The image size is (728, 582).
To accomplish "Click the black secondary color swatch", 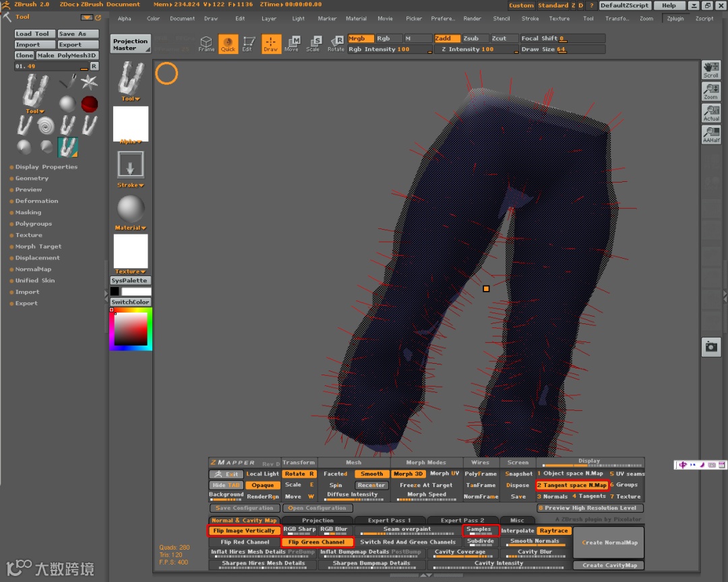I will pyautogui.click(x=115, y=291).
